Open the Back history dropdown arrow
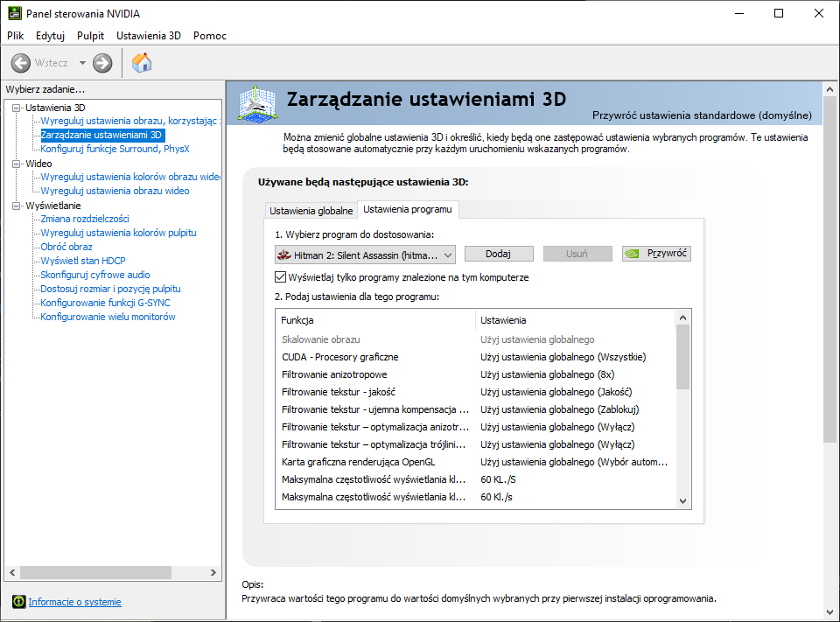 click(x=82, y=63)
